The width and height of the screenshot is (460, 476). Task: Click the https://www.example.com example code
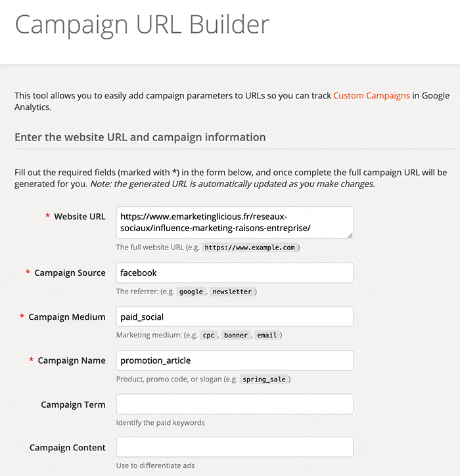click(x=251, y=248)
